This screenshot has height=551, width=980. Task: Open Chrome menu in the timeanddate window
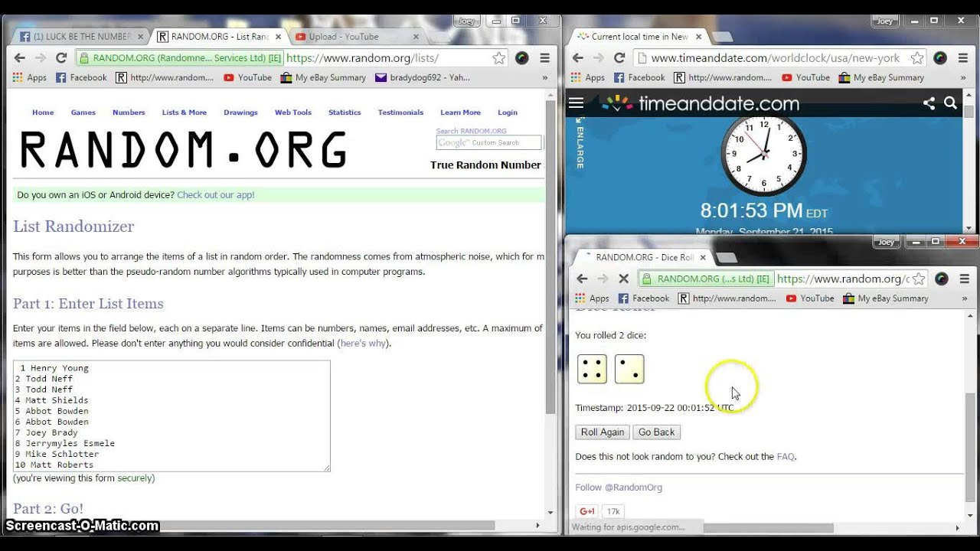tap(963, 57)
